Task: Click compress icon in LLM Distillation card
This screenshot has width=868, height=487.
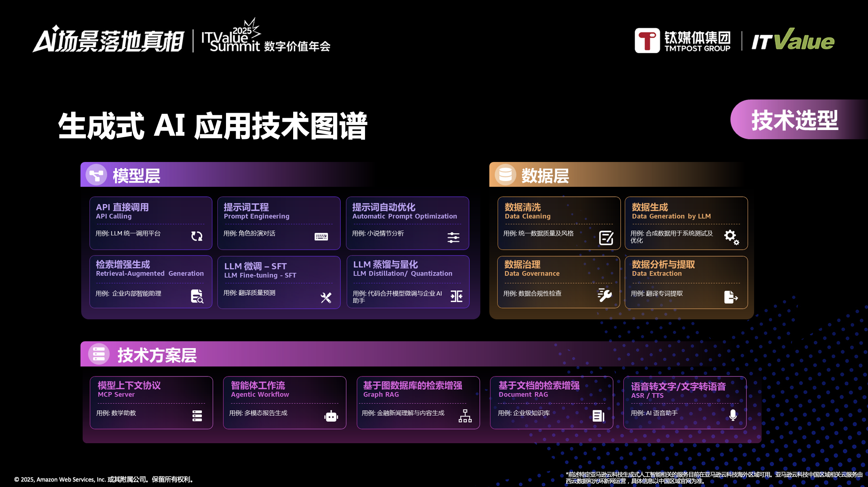Action: coord(456,296)
